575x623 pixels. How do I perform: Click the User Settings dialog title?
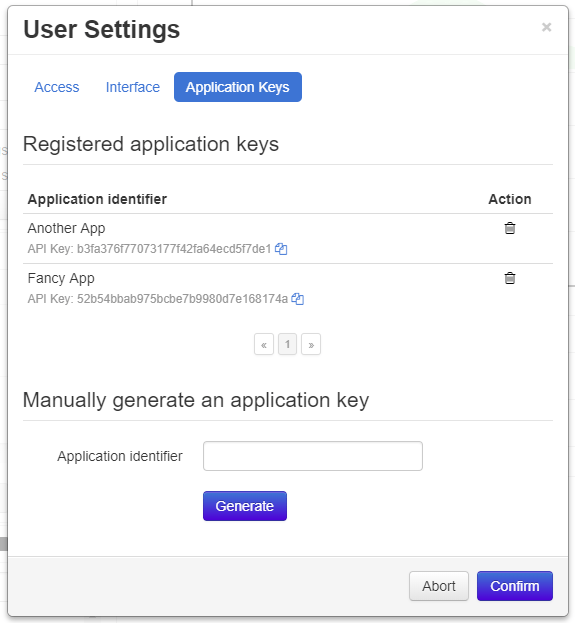coord(102,29)
